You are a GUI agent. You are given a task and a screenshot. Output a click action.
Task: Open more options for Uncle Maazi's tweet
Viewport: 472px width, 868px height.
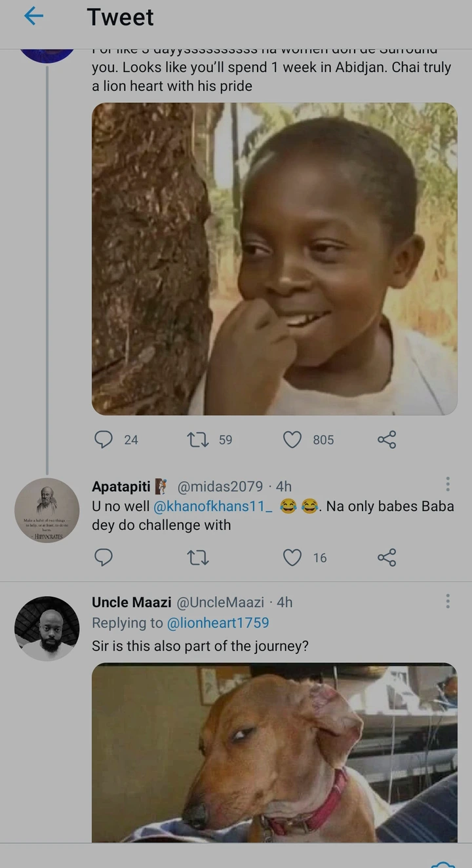point(448,601)
